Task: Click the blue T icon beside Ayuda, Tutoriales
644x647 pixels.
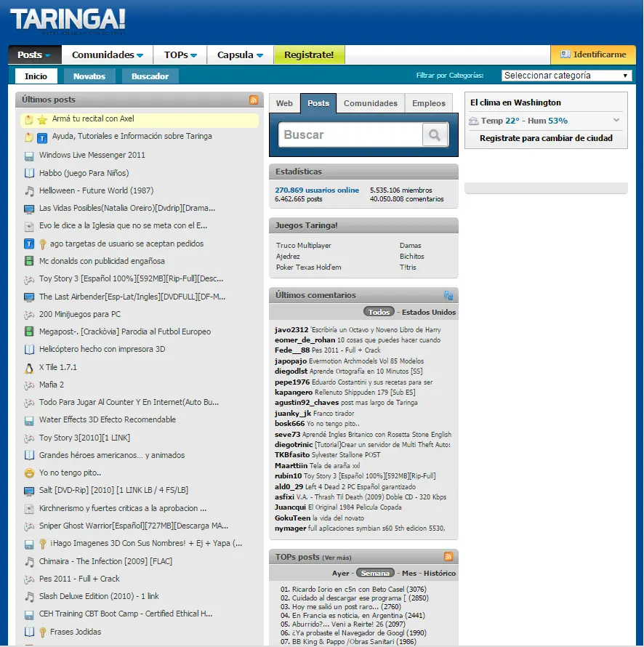Action: [x=42, y=138]
